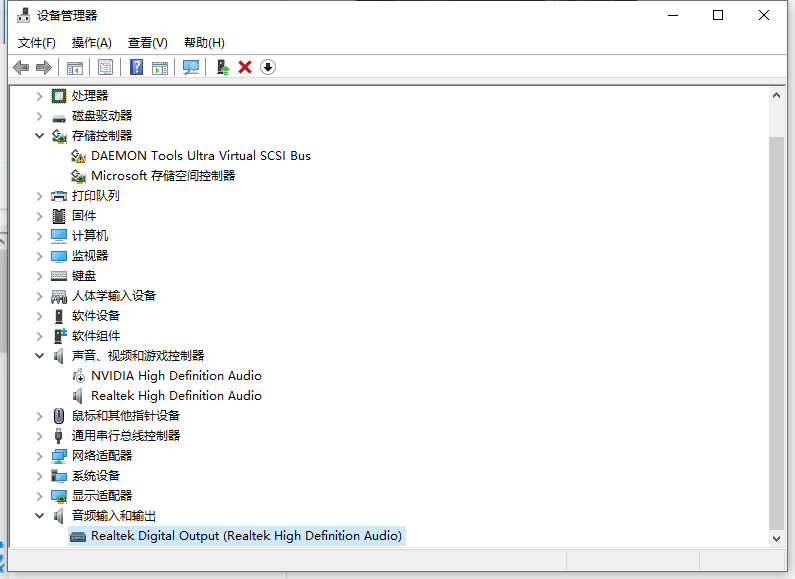Collapse the 存储控制器 category
This screenshot has height=579, width=795.
coord(40,136)
